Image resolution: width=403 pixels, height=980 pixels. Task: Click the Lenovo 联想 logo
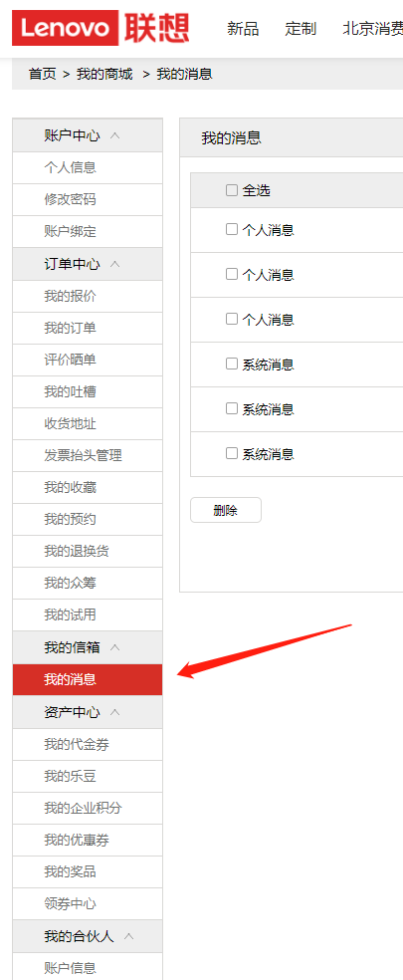click(101, 28)
